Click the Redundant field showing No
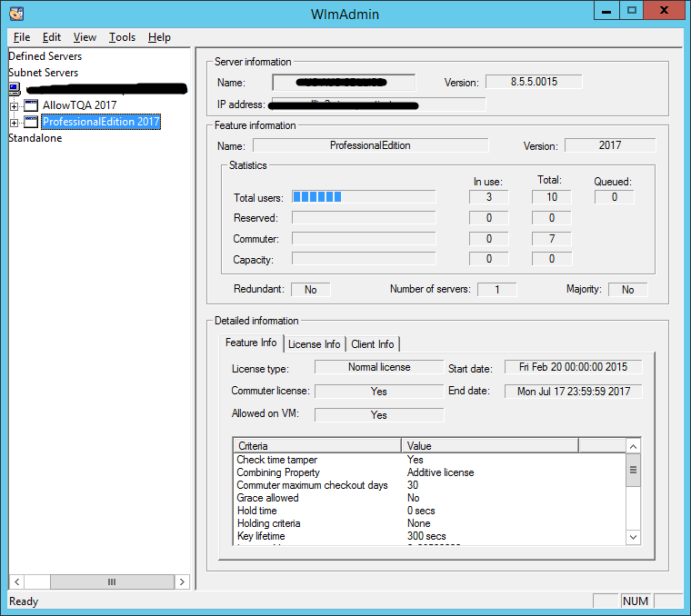The width and height of the screenshot is (691, 616). (x=311, y=289)
